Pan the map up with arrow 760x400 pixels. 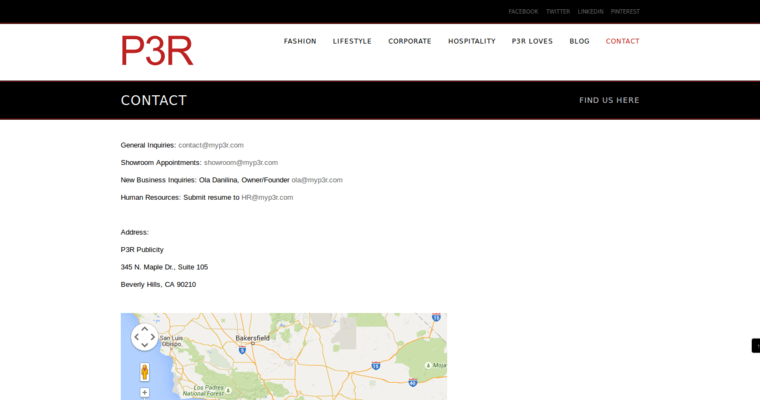pyautogui.click(x=144, y=329)
